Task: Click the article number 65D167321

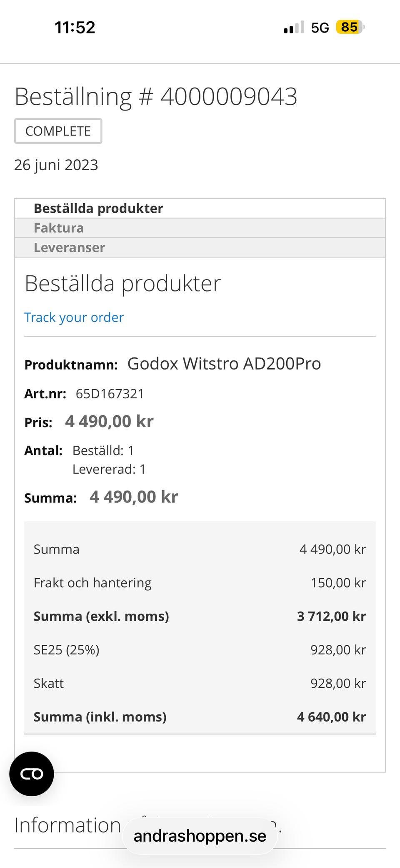Action: coord(110,394)
